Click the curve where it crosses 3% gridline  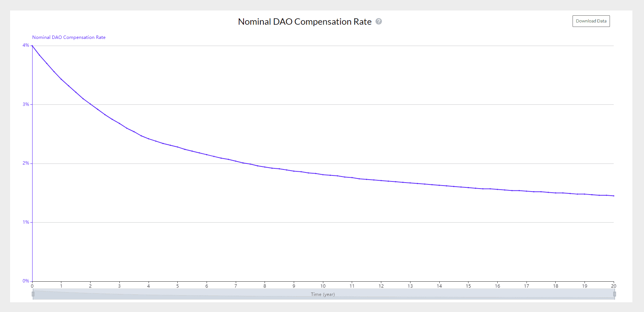[90, 104]
